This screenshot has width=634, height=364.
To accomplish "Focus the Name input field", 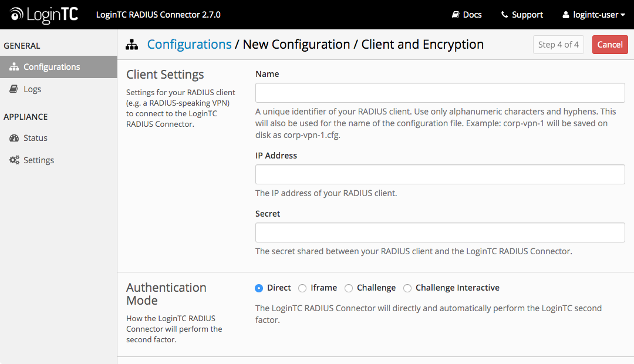I will click(x=440, y=93).
